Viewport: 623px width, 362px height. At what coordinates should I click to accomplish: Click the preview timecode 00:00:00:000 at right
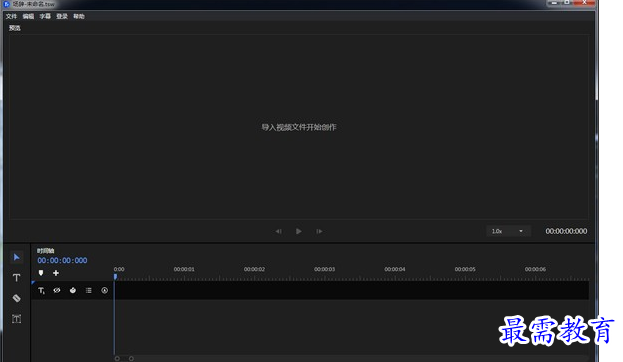click(x=566, y=231)
